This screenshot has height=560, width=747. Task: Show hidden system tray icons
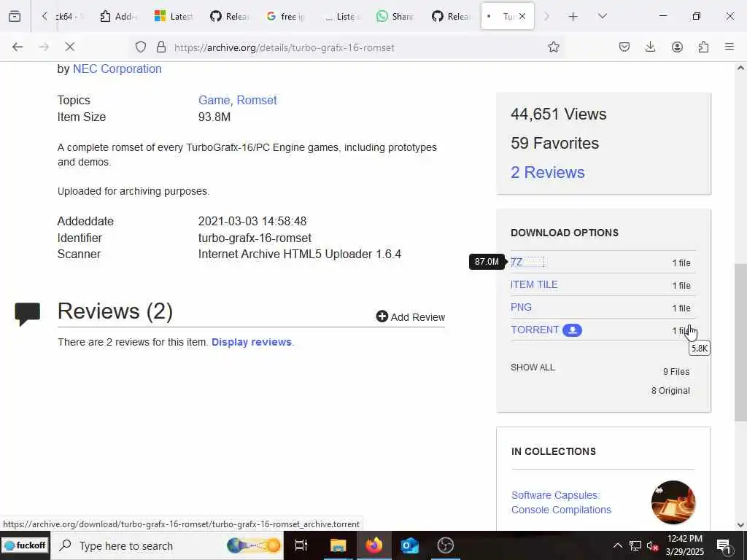(x=617, y=545)
